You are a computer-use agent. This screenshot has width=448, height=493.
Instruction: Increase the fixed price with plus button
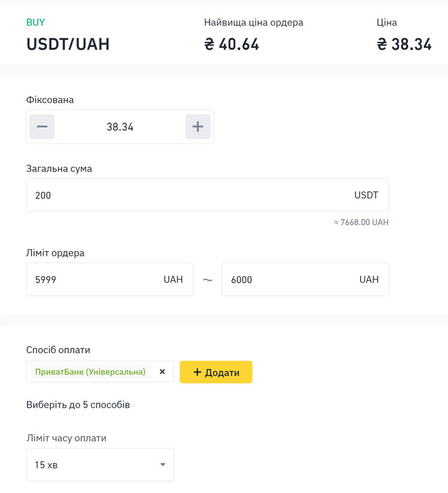198,127
